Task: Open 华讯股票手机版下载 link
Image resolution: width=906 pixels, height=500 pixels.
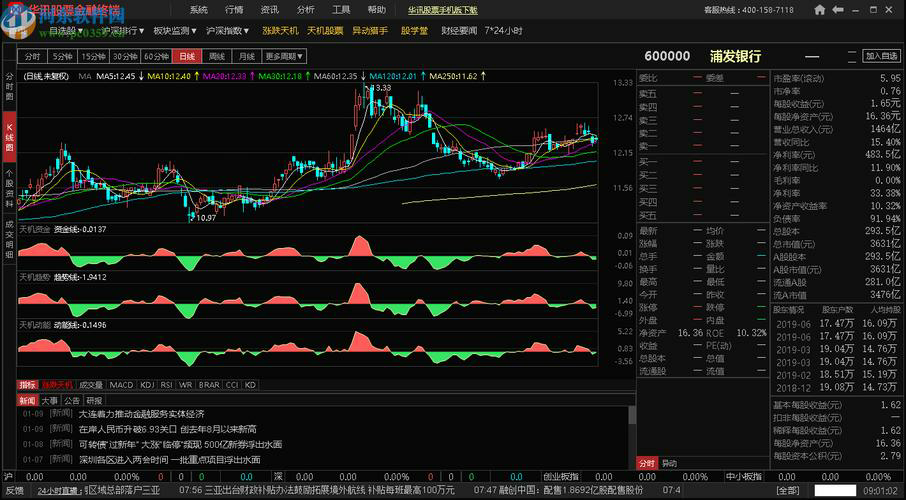Action: tap(443, 10)
